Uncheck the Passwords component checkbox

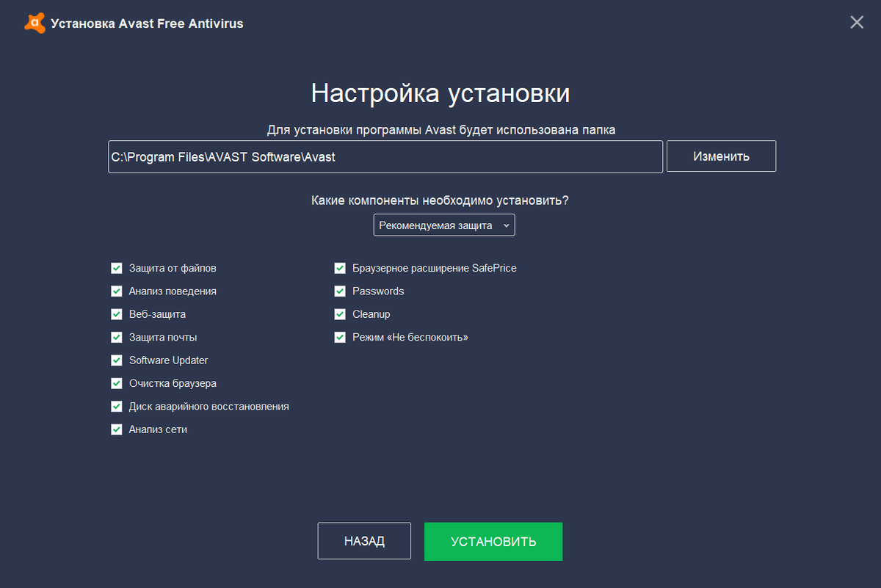coord(339,291)
